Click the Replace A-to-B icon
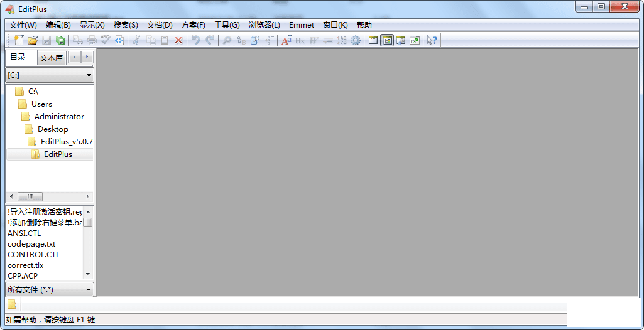 [241, 40]
